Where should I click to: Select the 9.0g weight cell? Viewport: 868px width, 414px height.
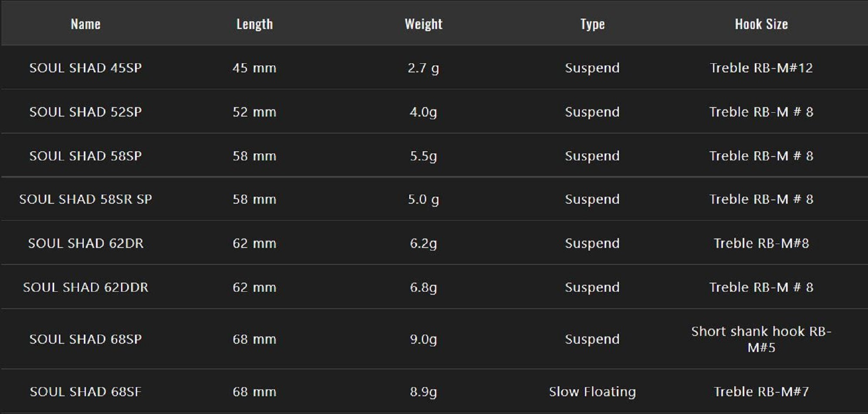(424, 339)
